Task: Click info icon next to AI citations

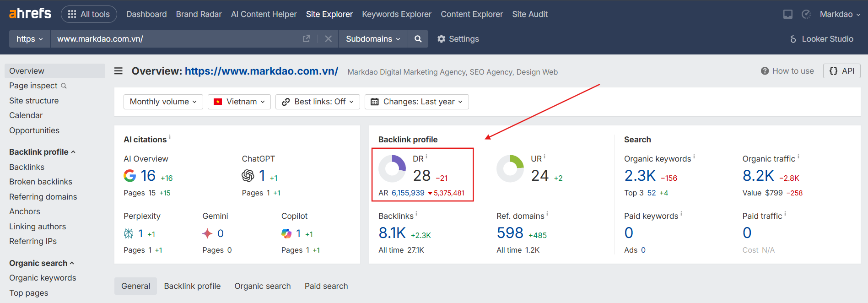Action: (x=170, y=137)
